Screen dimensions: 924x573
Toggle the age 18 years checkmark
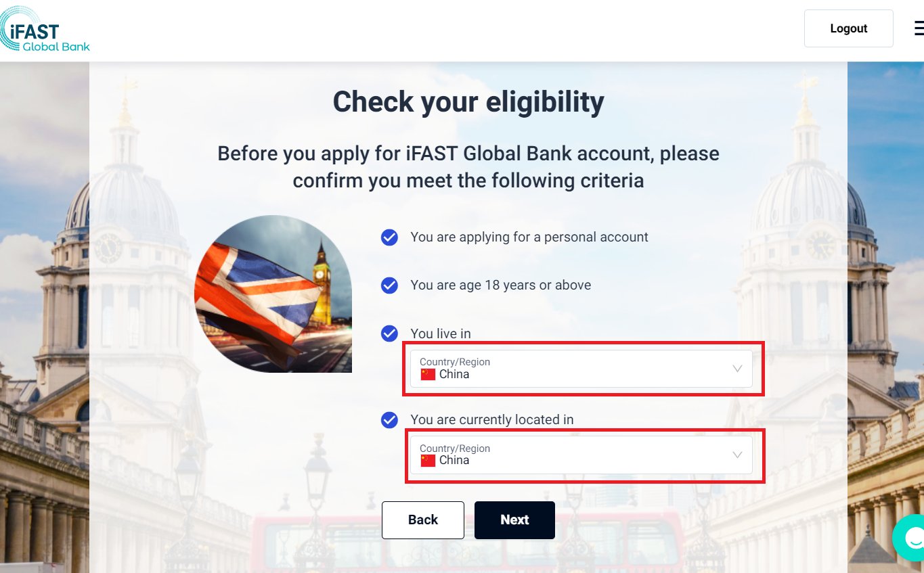pos(389,285)
